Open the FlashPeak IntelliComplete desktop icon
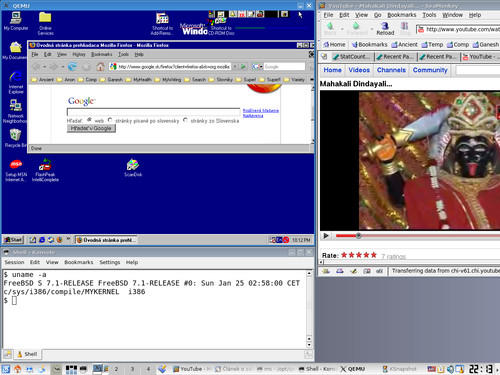Viewport: 500px width, 375px height. (x=45, y=170)
